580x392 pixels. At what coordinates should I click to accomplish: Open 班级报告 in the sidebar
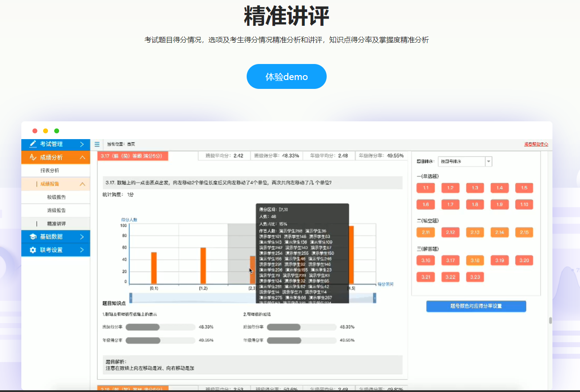coord(56,211)
